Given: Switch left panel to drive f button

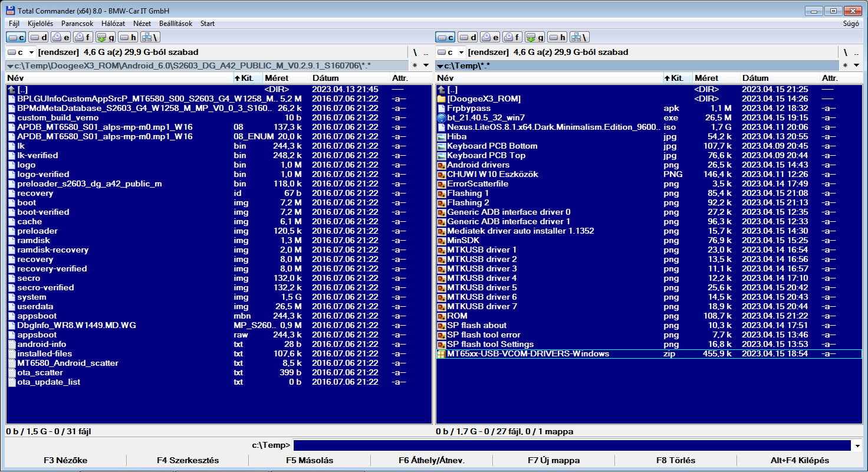Looking at the screenshot, I should (83, 37).
